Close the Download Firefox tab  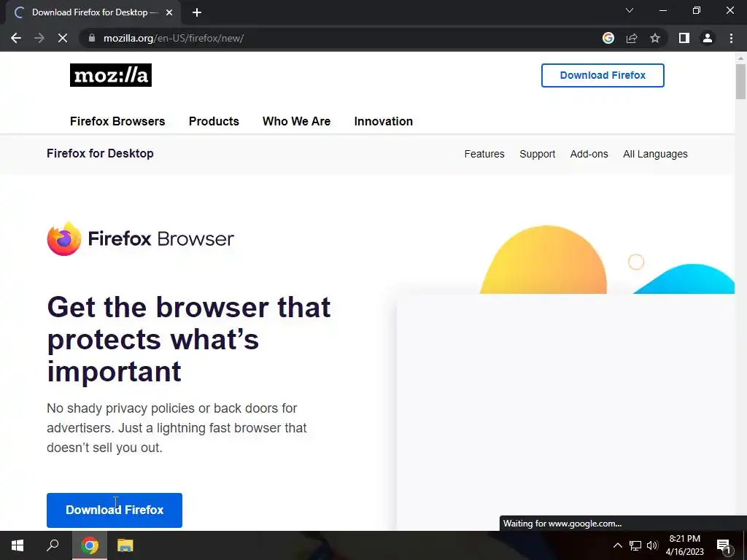(x=169, y=12)
